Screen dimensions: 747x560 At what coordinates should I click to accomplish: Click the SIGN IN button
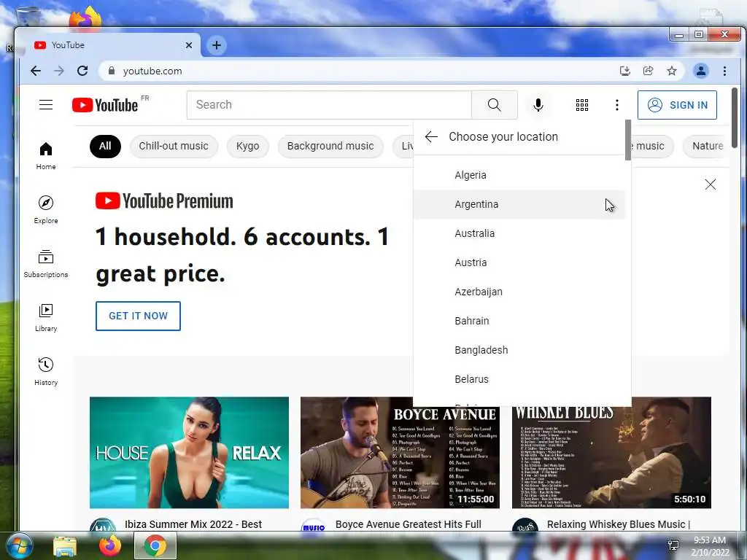[x=677, y=105]
